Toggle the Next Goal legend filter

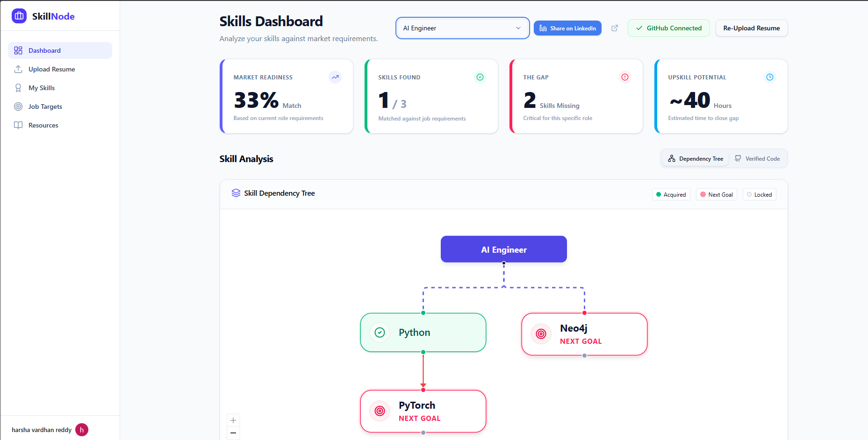click(716, 194)
